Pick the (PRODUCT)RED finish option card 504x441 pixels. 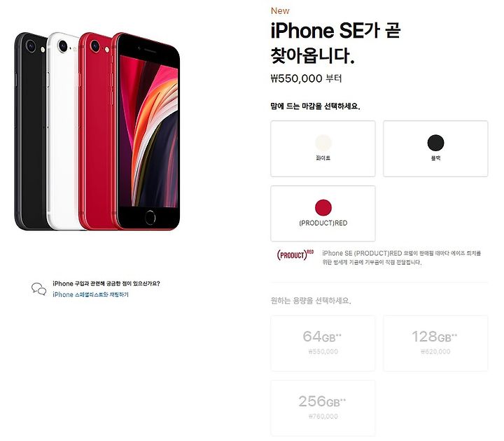point(323,213)
